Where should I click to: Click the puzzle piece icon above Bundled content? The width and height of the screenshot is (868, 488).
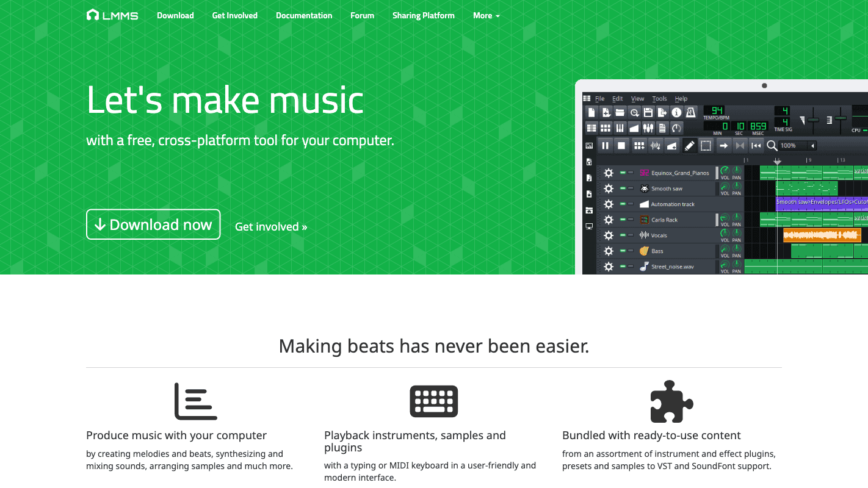point(672,401)
